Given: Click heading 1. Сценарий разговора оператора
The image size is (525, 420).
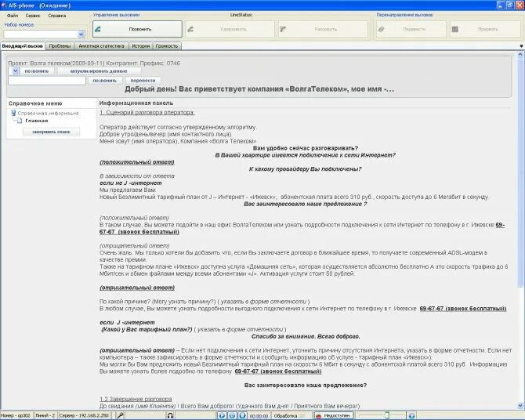Looking at the screenshot, I should (147, 113).
